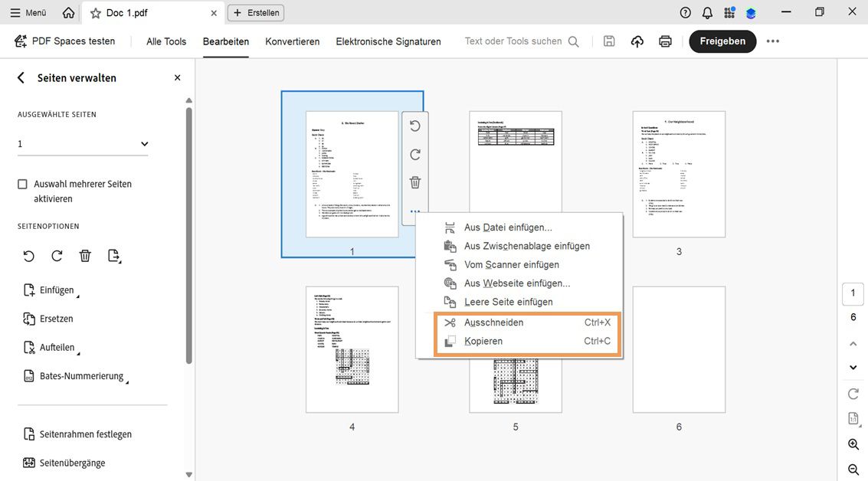The width and height of the screenshot is (868, 481).
Task: Zoom out with the magnifier minus
Action: (x=853, y=470)
